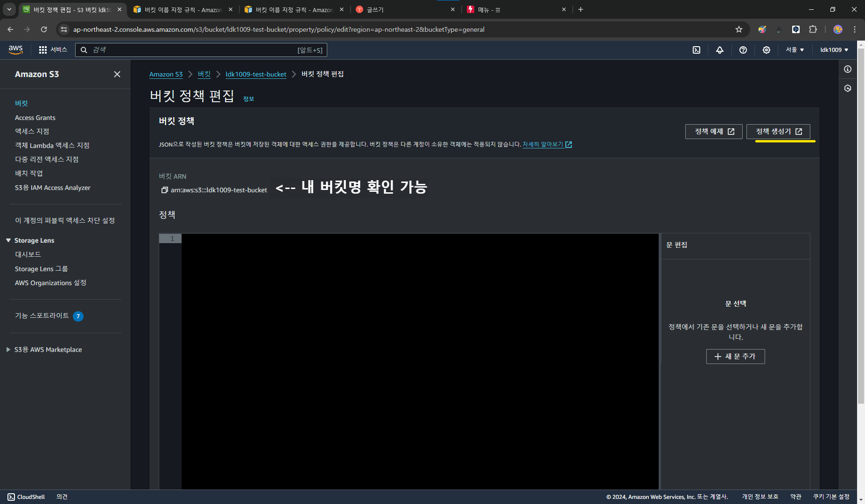Open AWS Organizations 설정
The image size is (865, 504).
click(50, 283)
